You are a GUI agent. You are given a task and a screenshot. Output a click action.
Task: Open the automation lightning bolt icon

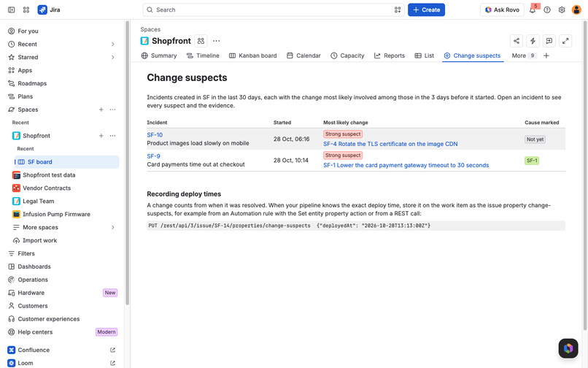[533, 41]
